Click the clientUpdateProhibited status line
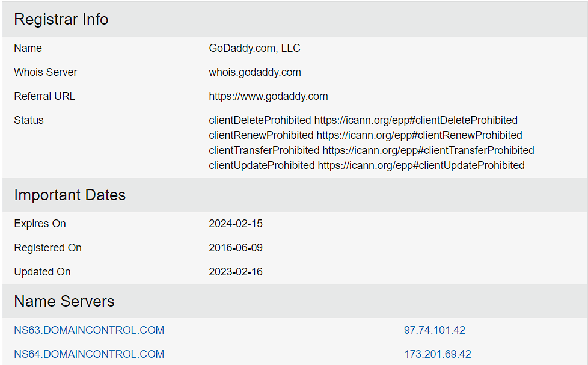This screenshot has width=588, height=365. [367, 165]
